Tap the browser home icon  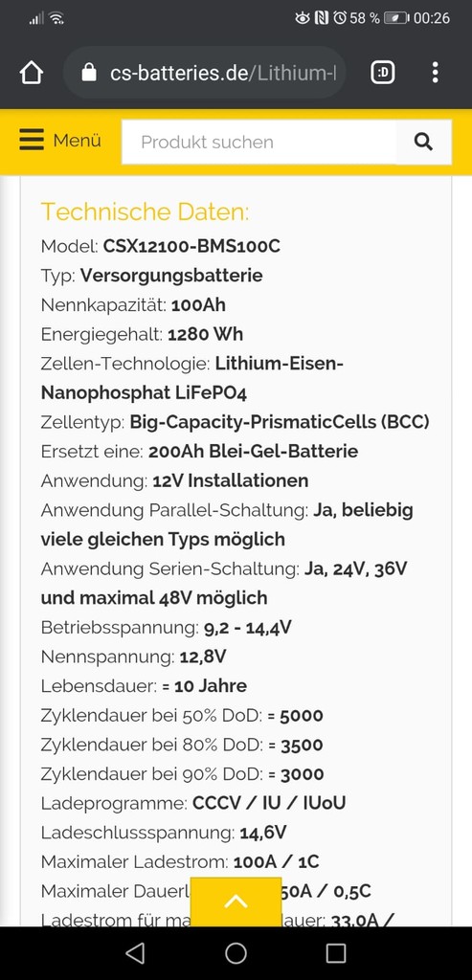32,73
